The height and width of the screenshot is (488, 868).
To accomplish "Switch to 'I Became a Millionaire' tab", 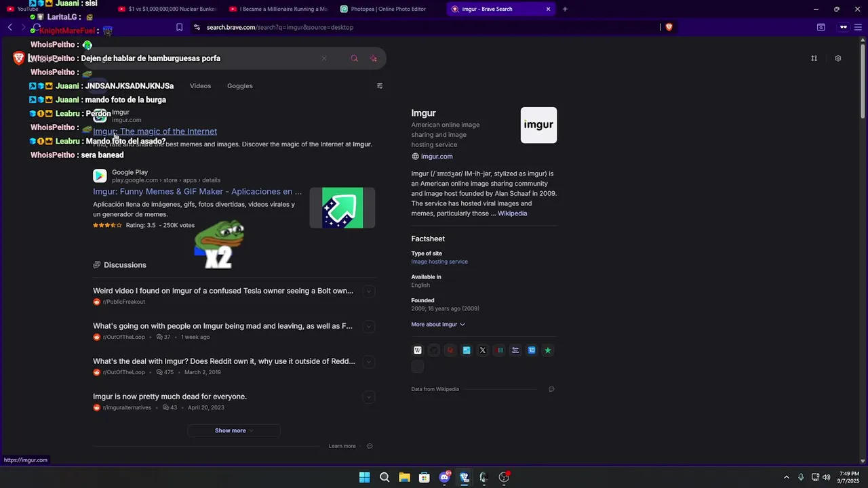I will click(x=279, y=9).
